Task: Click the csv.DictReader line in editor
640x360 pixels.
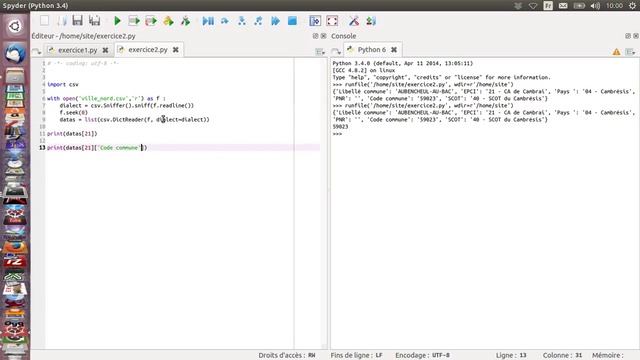Action: pos(134,120)
